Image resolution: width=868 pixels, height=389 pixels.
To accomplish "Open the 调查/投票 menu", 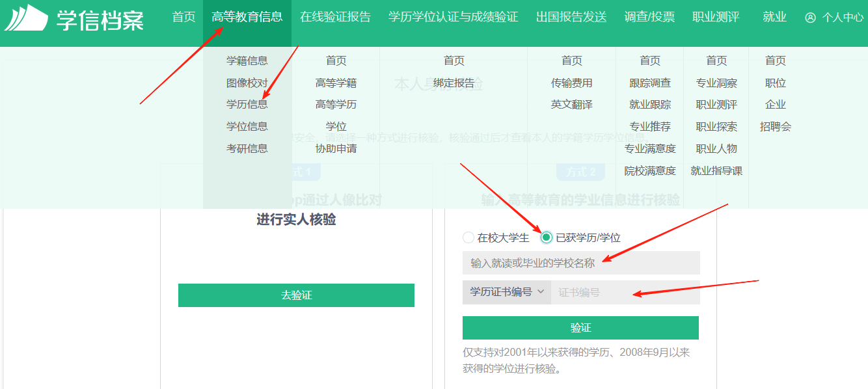I will point(649,17).
